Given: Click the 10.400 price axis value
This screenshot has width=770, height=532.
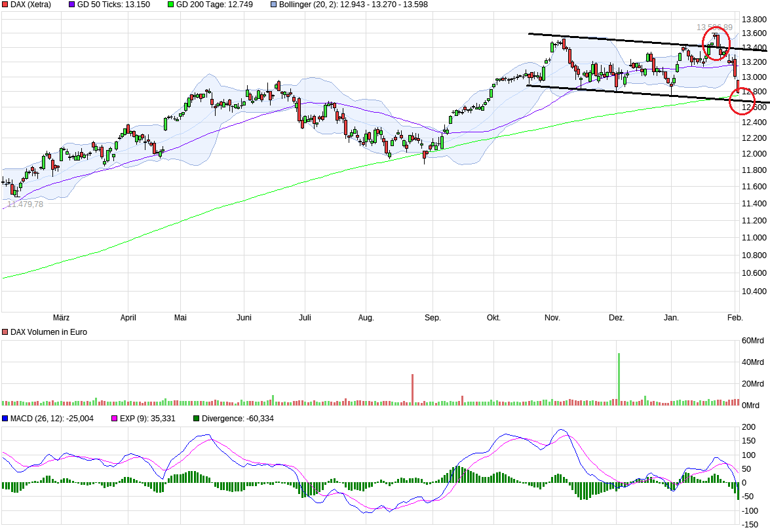Looking at the screenshot, I should tap(754, 292).
